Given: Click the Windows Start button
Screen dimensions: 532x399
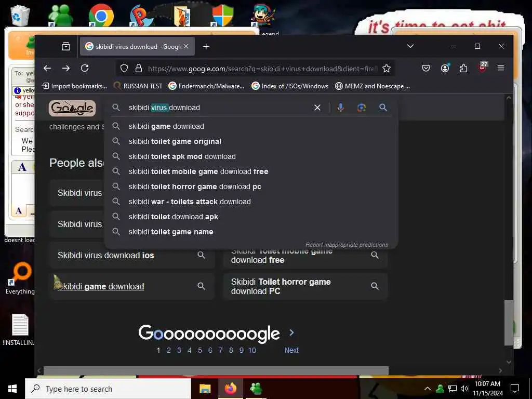Looking at the screenshot, I should 12,389.
